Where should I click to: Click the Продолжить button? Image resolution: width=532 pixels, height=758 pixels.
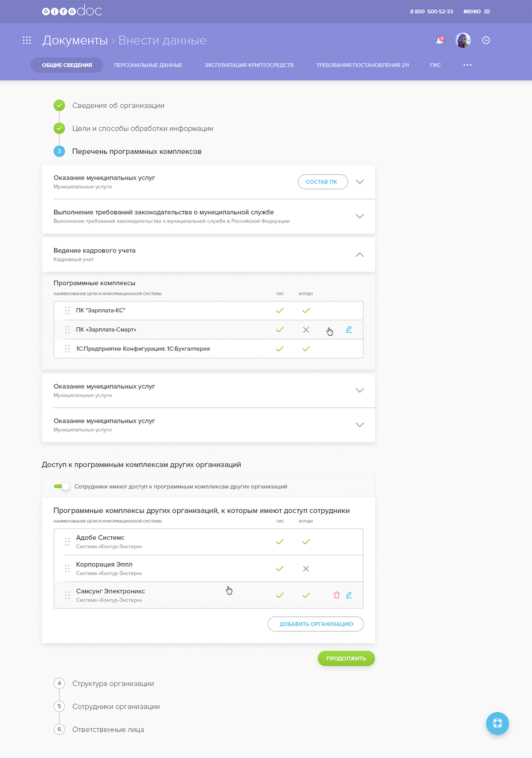[346, 659]
